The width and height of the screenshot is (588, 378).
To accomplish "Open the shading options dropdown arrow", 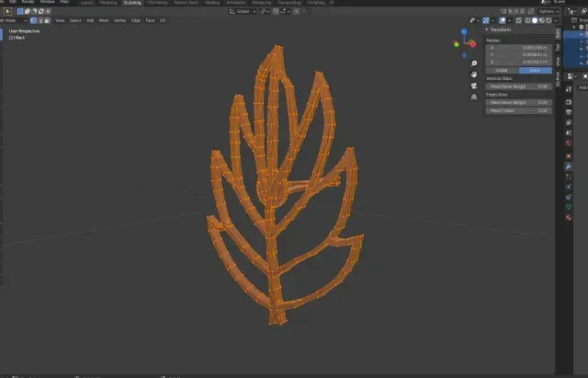I will click(x=556, y=20).
